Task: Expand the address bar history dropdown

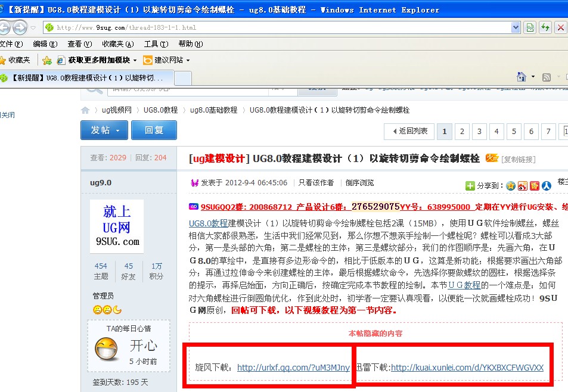Action: coord(516,27)
